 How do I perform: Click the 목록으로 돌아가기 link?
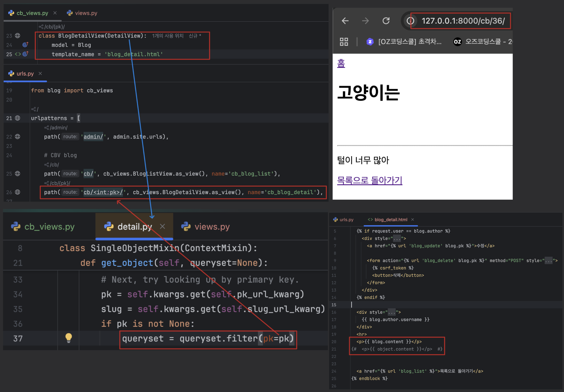pyautogui.click(x=369, y=180)
